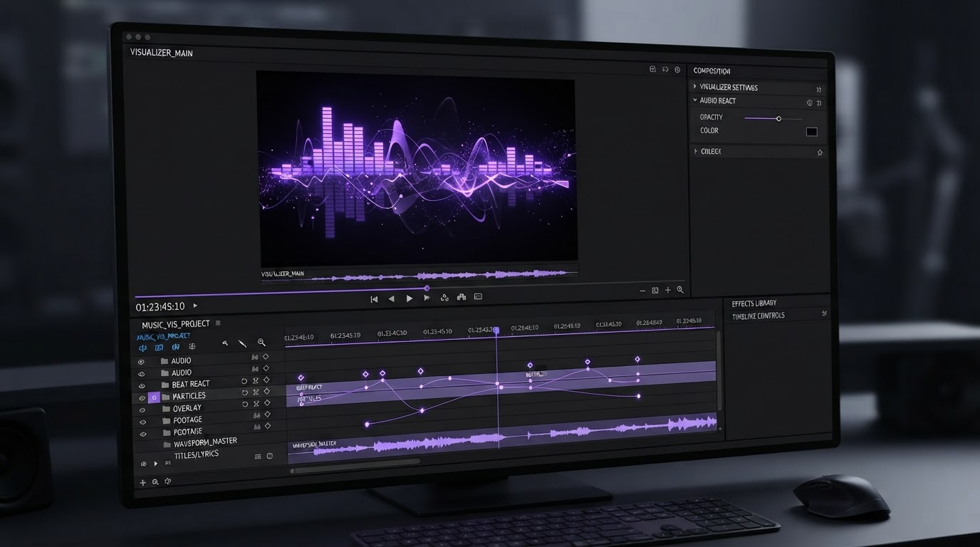This screenshot has width=980, height=547.
Task: Click the blue MUSIC_VIS_PROJECT link
Action: point(164,335)
